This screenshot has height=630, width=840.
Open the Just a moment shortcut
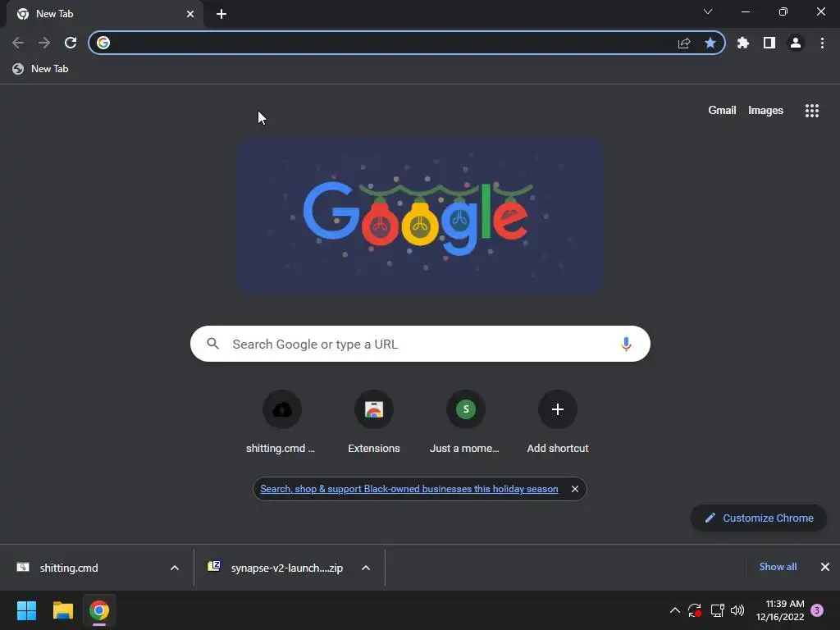click(x=466, y=422)
